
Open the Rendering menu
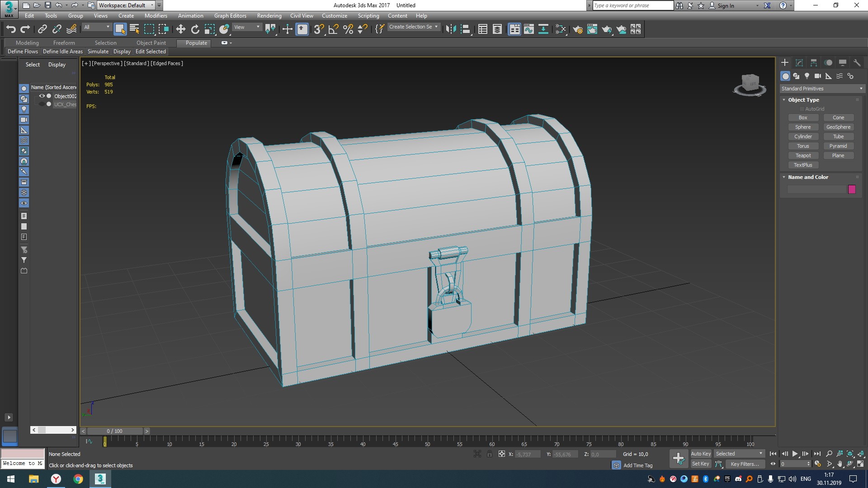coord(269,15)
